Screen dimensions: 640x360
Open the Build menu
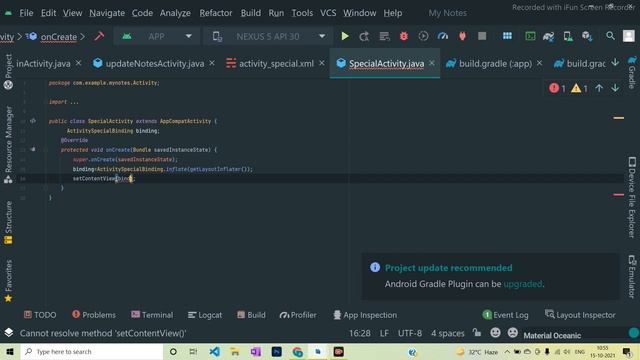pyautogui.click(x=251, y=13)
